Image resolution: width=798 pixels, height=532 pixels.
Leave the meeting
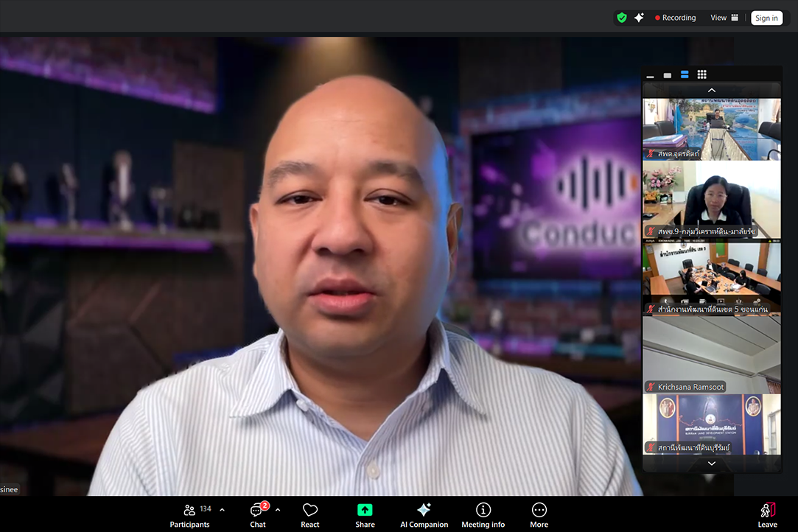click(767, 514)
